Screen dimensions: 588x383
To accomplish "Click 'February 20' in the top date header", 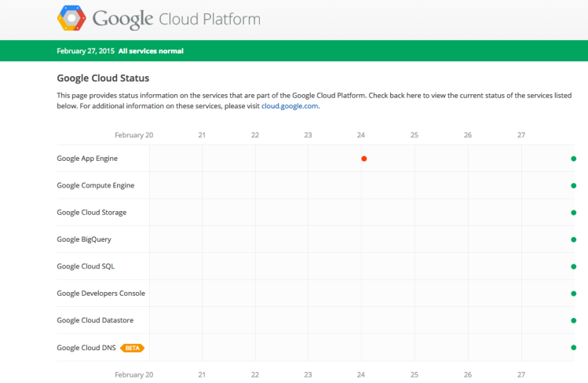I will point(134,135).
